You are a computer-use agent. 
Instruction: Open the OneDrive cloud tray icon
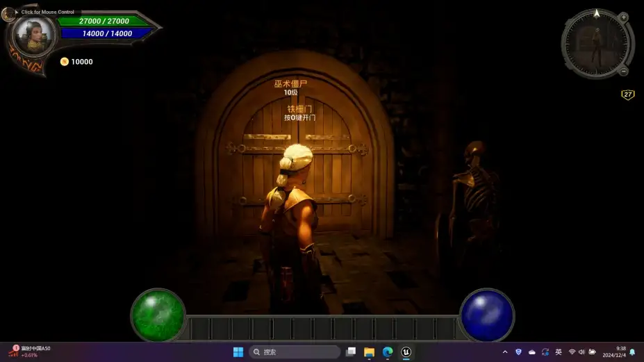(x=532, y=352)
